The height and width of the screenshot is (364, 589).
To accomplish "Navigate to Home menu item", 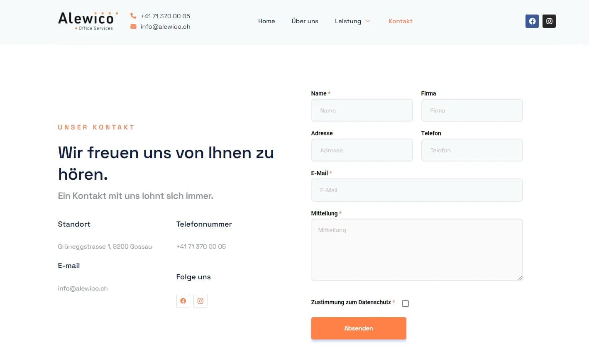I will tap(266, 21).
